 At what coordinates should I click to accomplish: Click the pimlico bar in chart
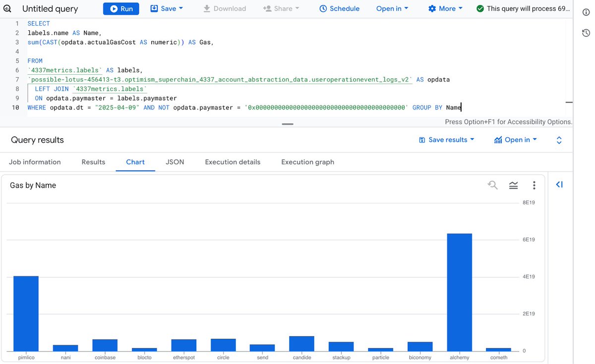coord(26,313)
